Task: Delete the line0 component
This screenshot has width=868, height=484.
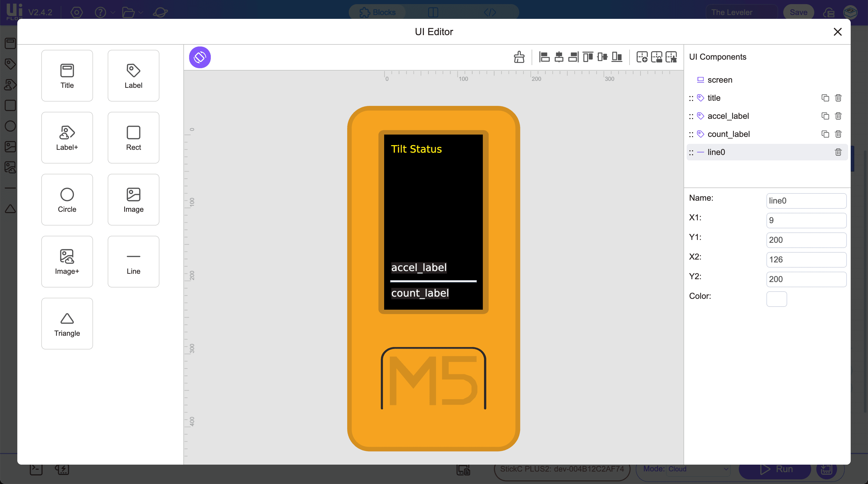Action: 838,152
